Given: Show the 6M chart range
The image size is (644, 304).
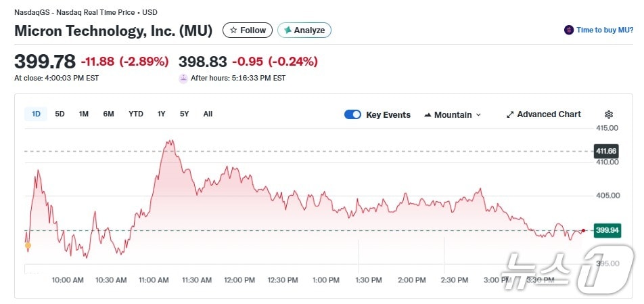Looking at the screenshot, I should (108, 114).
